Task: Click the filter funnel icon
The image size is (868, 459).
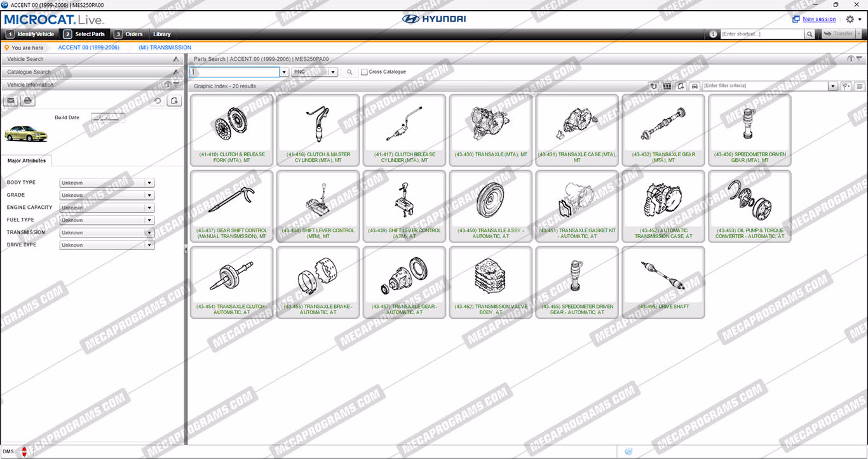Action: 846,86
